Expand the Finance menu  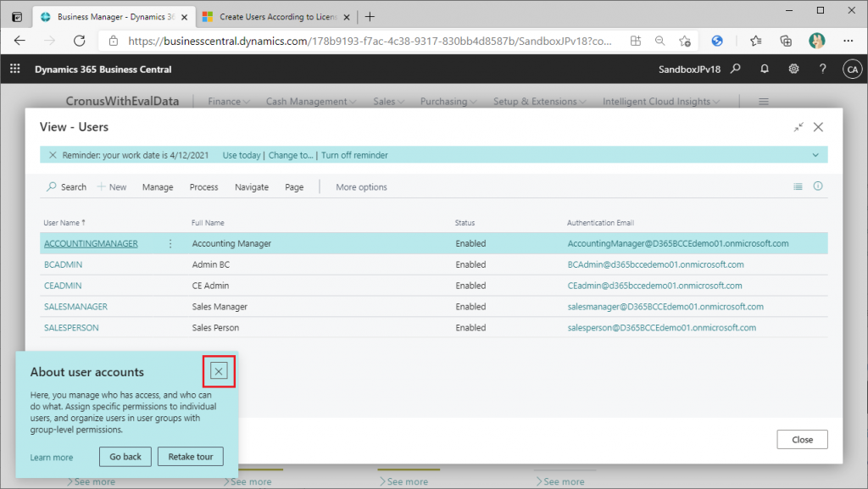tap(229, 101)
